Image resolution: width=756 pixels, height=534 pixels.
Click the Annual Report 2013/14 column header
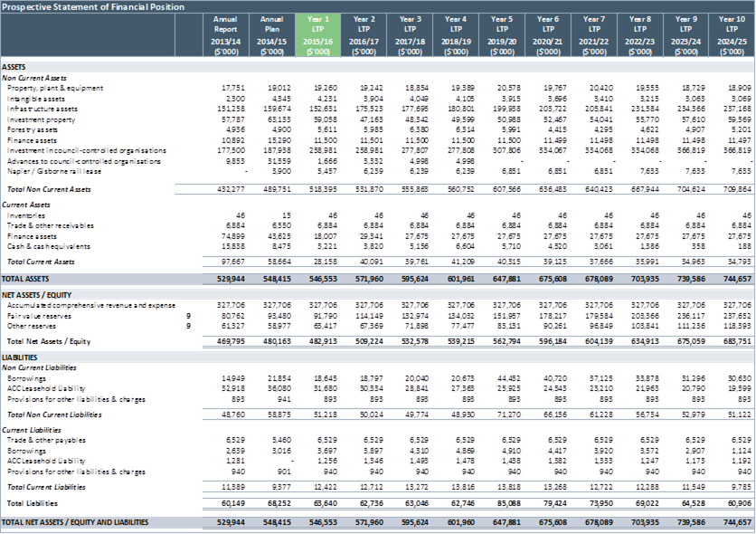click(x=225, y=35)
